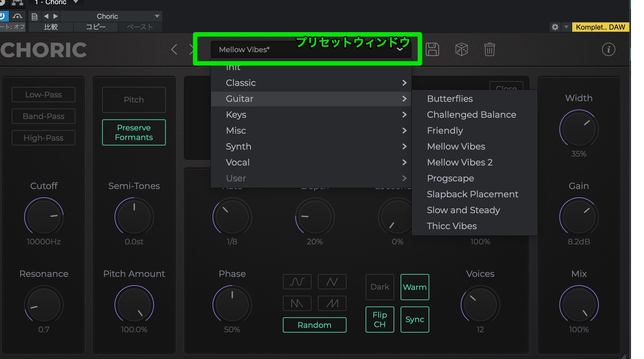This screenshot has height=359, width=644.
Task: Select the sine LFO waveform icon
Action: click(x=297, y=282)
